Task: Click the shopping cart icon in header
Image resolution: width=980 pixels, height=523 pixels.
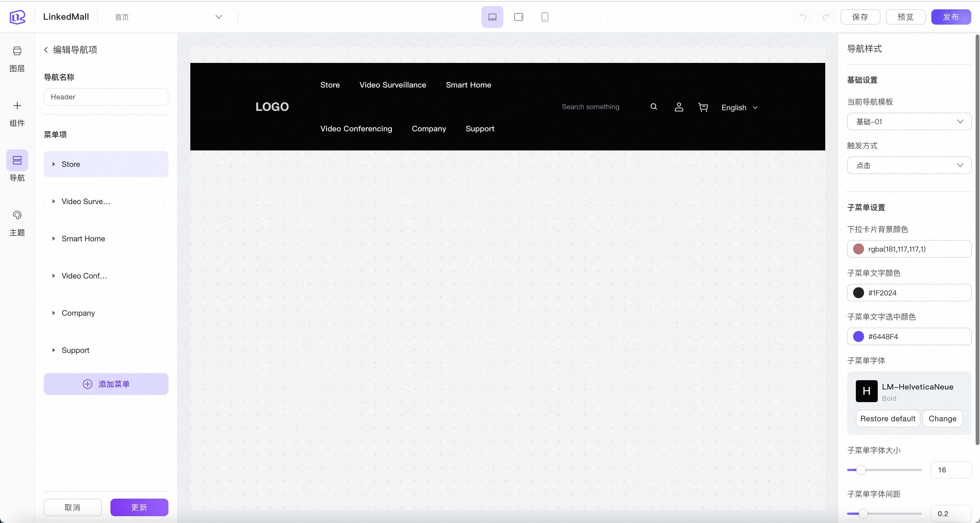Action: (703, 107)
